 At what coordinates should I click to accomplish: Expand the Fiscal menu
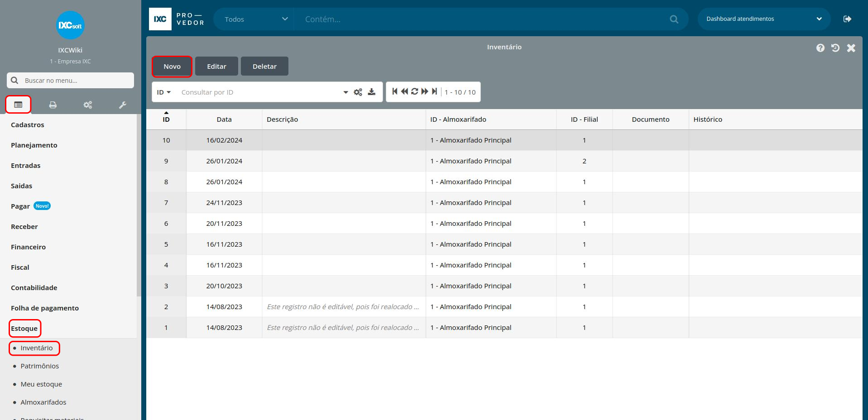coord(20,267)
